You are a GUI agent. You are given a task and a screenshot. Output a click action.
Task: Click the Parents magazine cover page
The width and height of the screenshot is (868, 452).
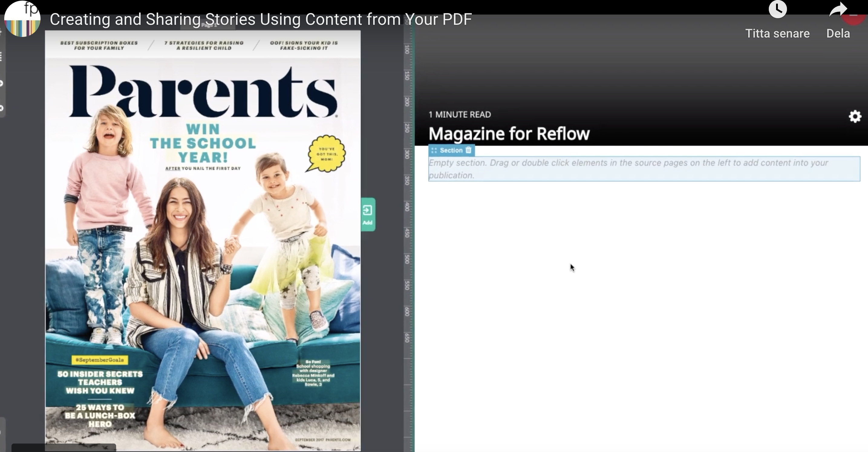[203, 241]
